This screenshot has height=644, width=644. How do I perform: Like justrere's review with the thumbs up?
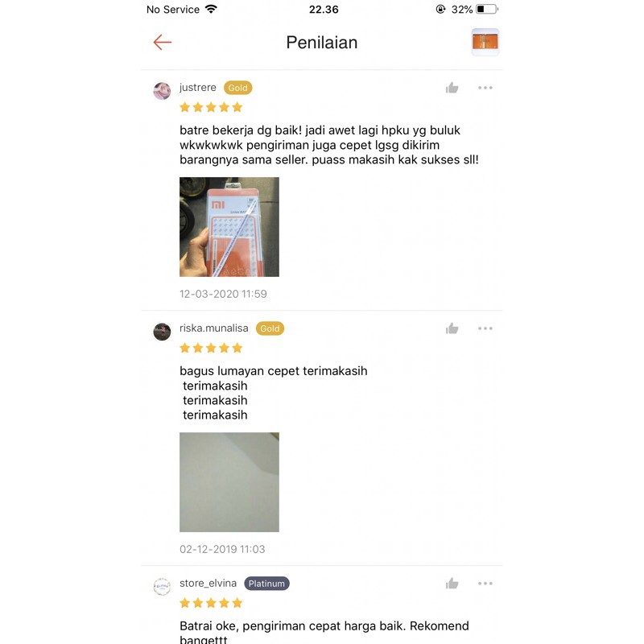[452, 88]
